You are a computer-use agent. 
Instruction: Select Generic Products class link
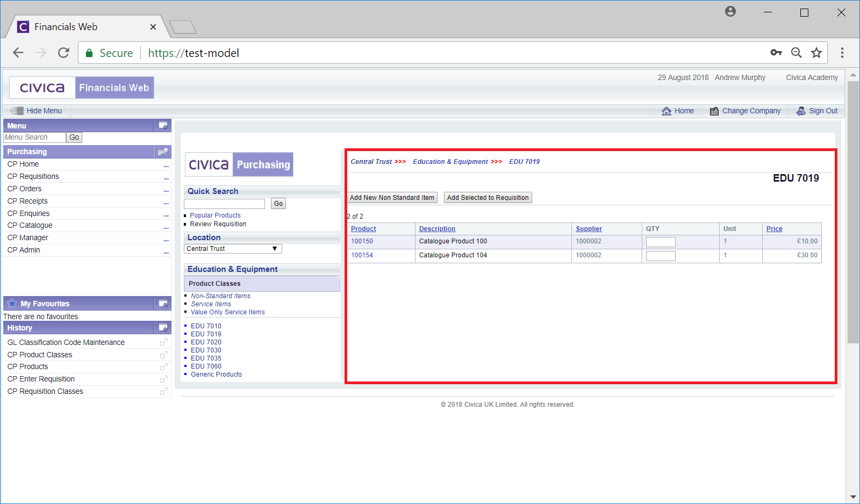point(216,375)
